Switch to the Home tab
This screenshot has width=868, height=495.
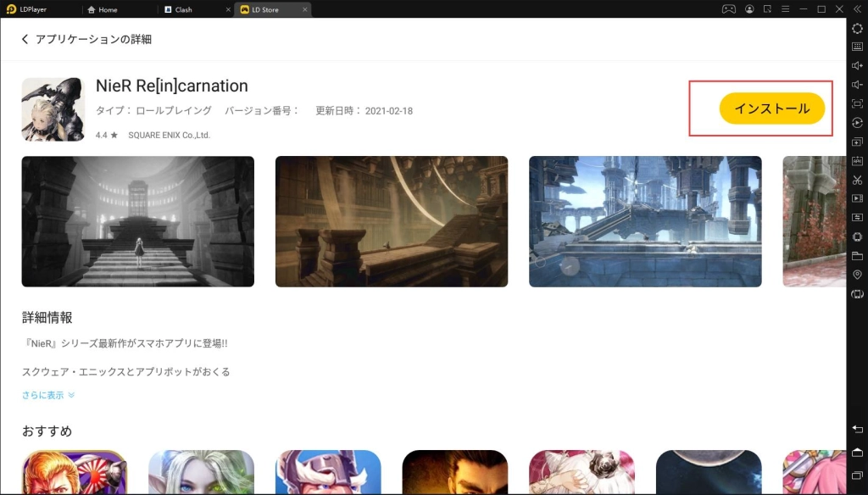(103, 9)
